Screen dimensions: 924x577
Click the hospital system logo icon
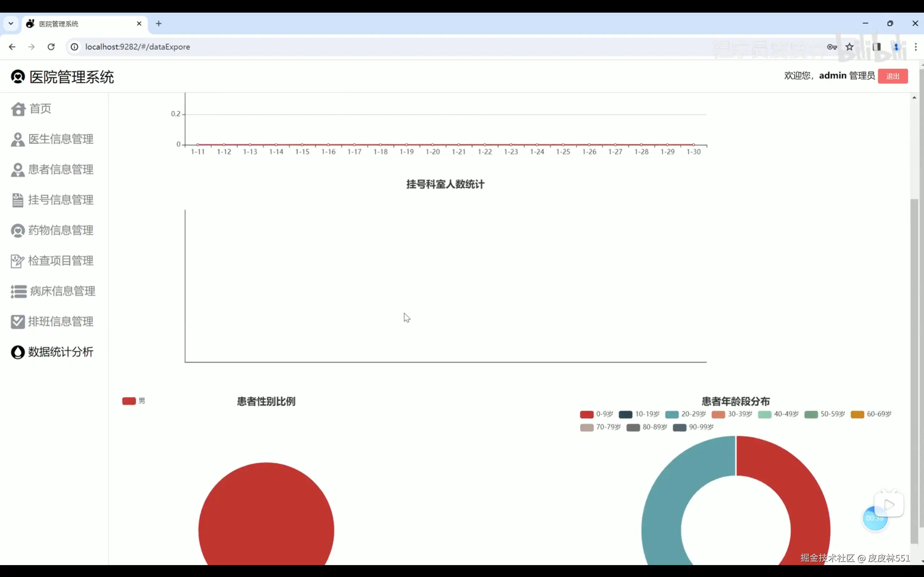coord(18,77)
